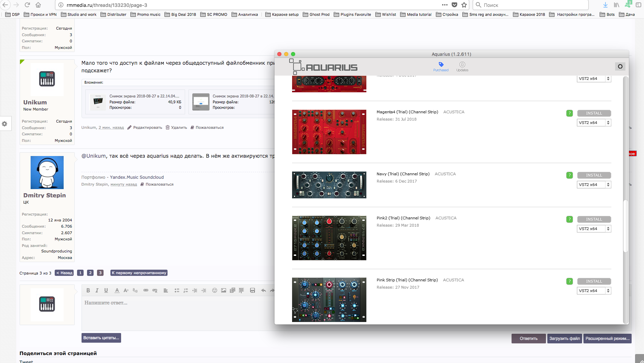Open the first attached screenshot thumbnail
Viewport: 644px width, 363px height.
coord(98,102)
